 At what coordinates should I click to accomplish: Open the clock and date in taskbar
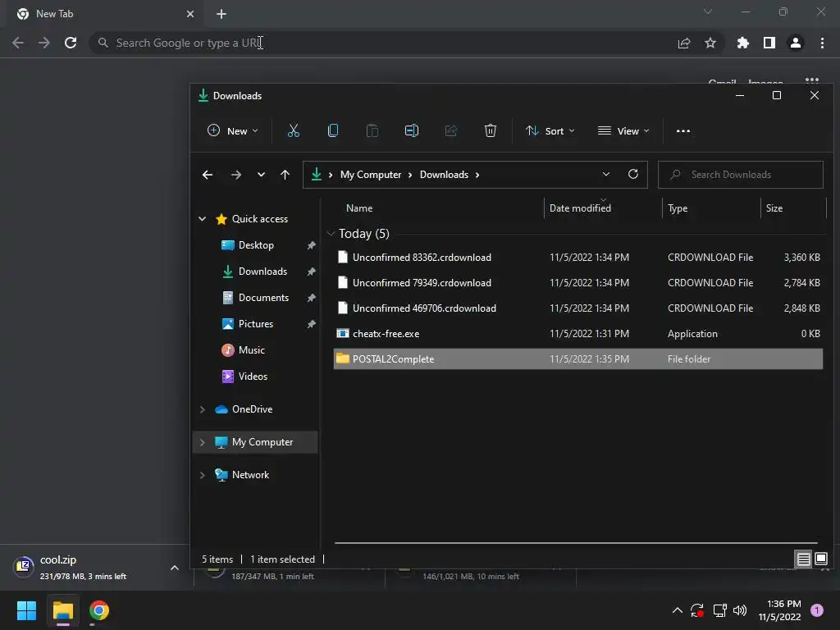point(779,610)
